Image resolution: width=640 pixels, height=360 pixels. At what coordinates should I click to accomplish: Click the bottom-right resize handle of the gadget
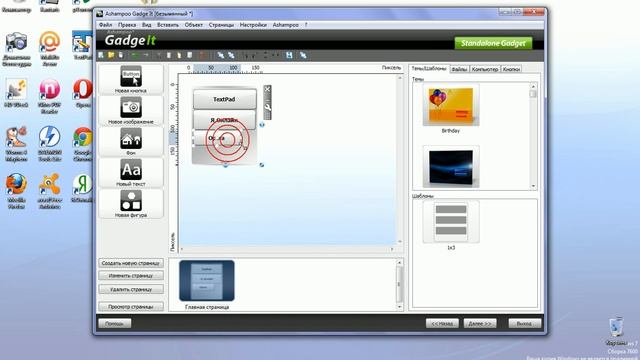(262, 165)
